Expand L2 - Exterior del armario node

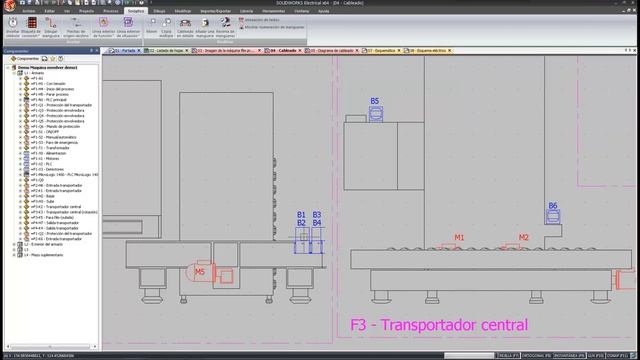[14, 244]
